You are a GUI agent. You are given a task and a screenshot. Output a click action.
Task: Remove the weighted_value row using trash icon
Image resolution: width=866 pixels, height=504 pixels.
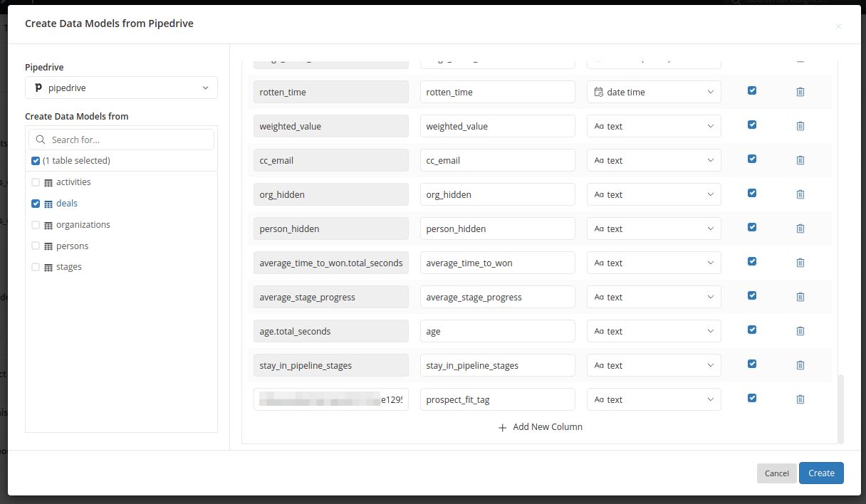click(800, 126)
